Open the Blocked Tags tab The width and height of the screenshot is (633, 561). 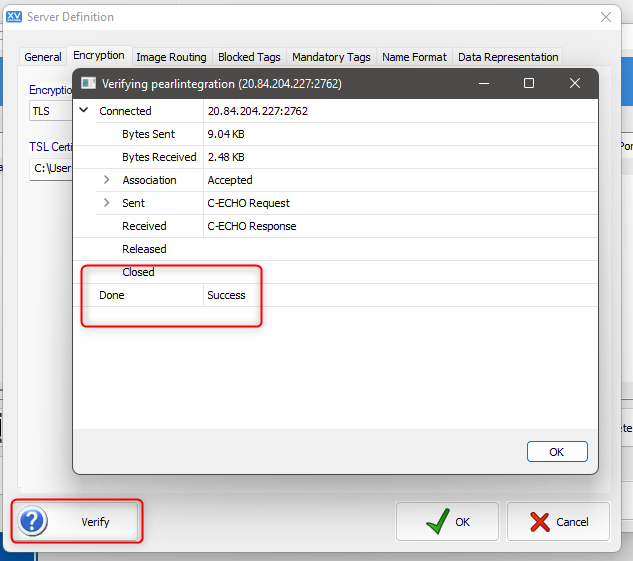pyautogui.click(x=249, y=57)
